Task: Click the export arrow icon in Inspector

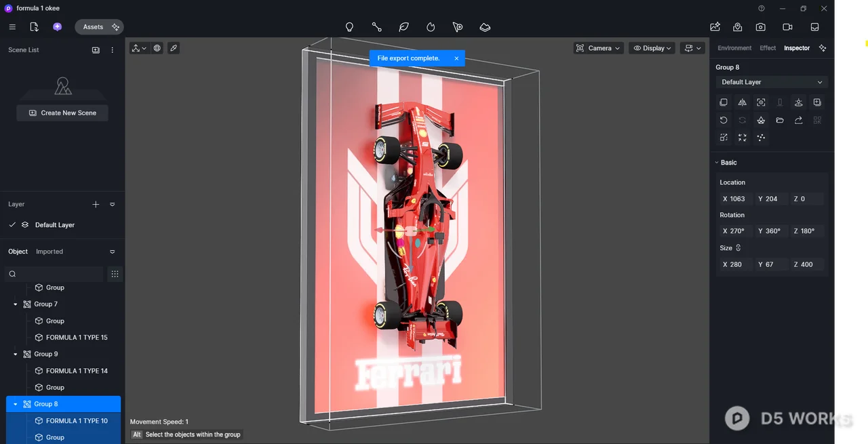Action: [798, 120]
